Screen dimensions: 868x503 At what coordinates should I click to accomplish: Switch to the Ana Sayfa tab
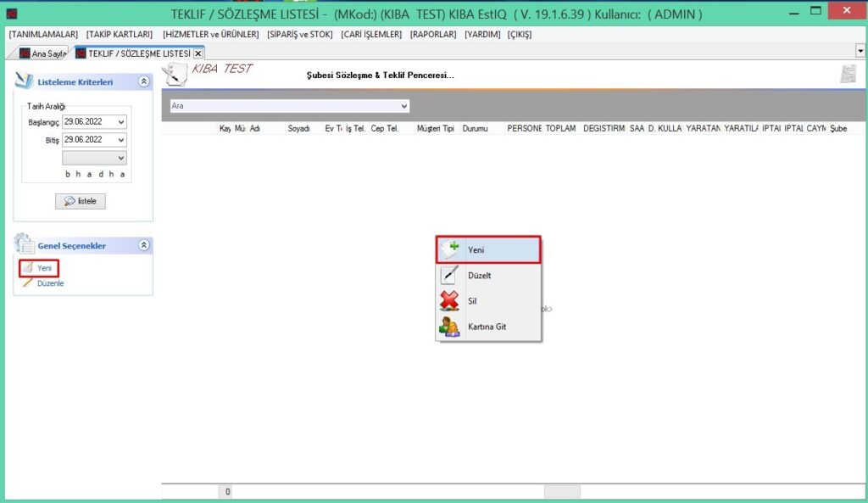[42, 53]
